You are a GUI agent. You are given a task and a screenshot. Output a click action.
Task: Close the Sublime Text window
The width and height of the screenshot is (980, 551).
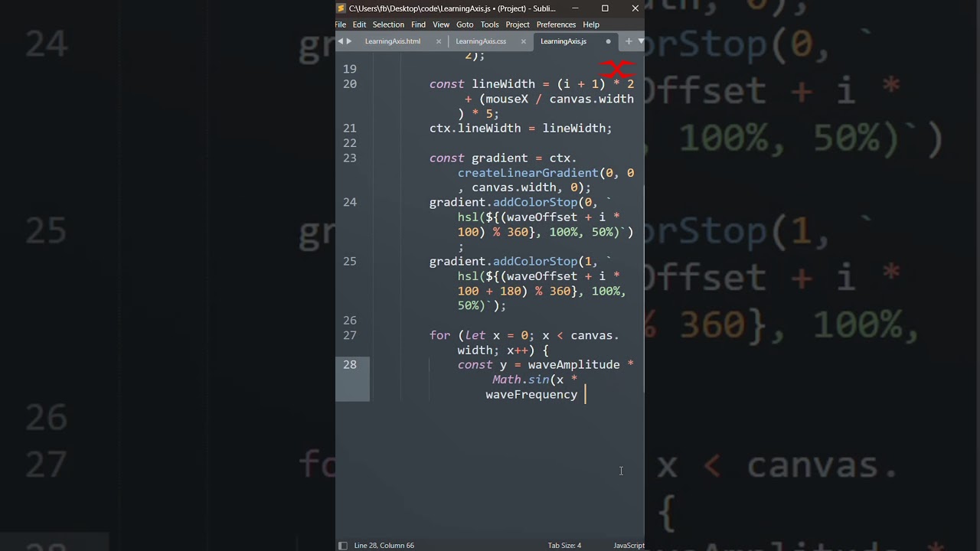(635, 8)
